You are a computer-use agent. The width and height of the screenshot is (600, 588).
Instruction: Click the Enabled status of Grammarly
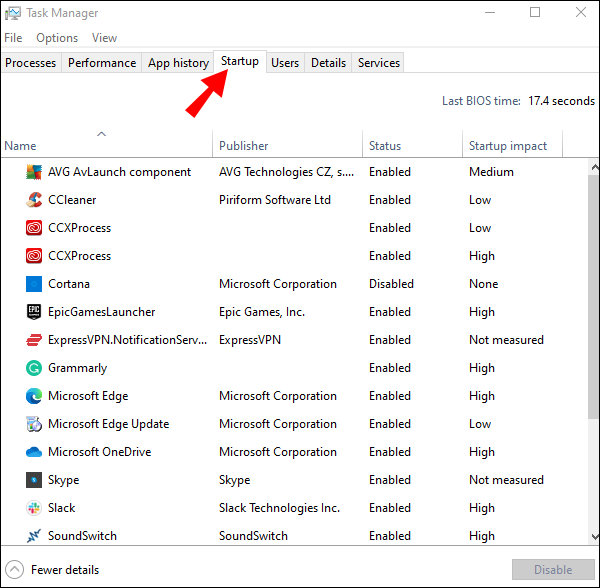pos(390,368)
